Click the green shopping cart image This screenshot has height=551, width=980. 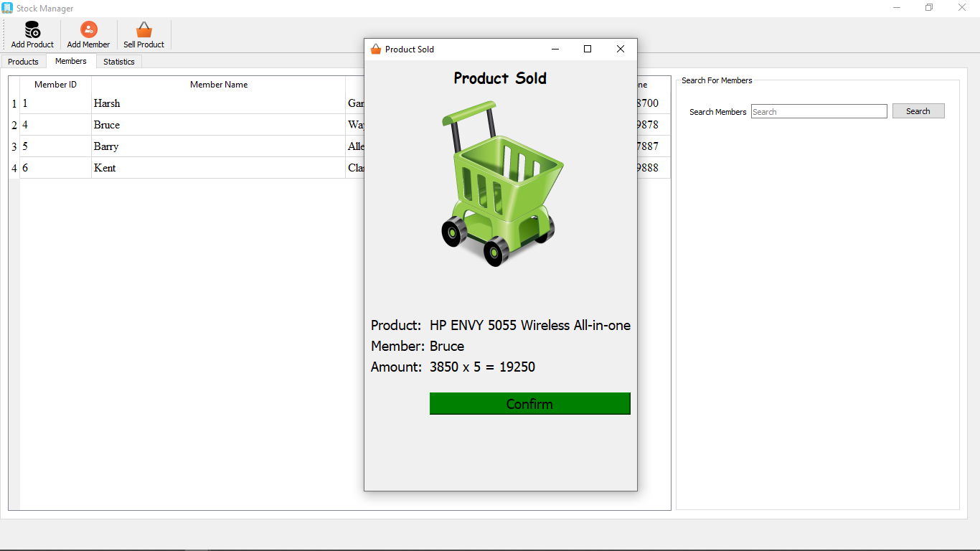(x=501, y=184)
